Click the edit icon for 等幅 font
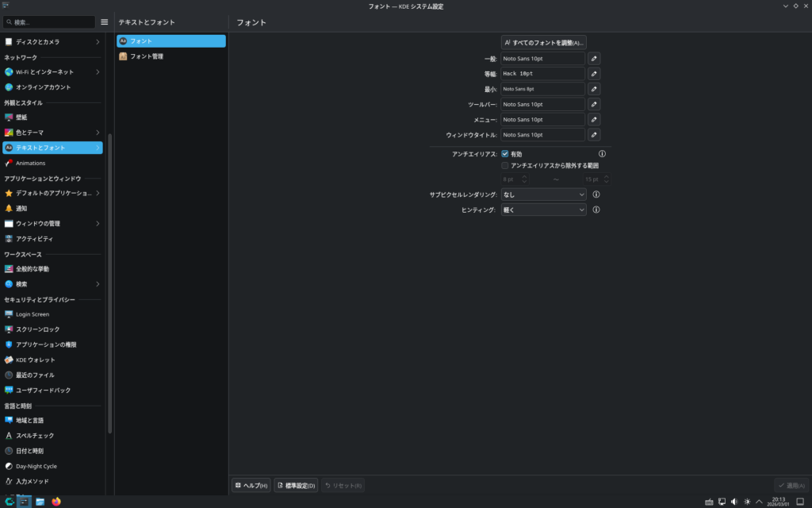Screen dimensions: 812x508 click(594, 74)
